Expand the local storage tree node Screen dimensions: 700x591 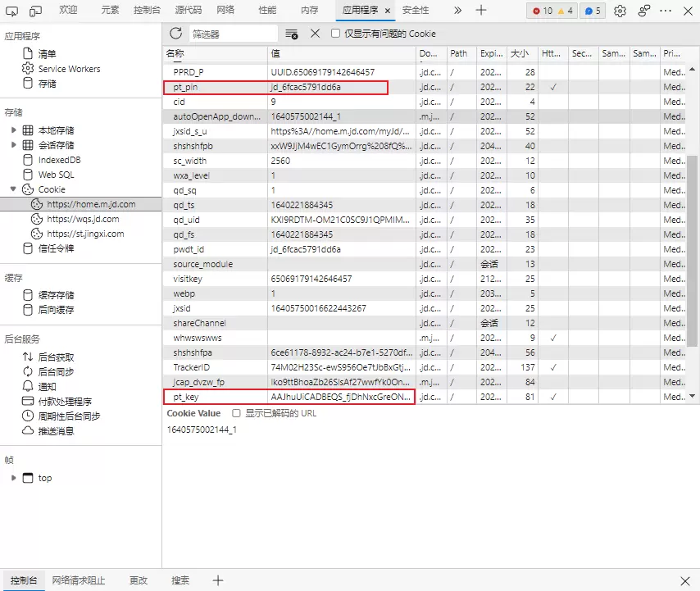(x=13, y=130)
